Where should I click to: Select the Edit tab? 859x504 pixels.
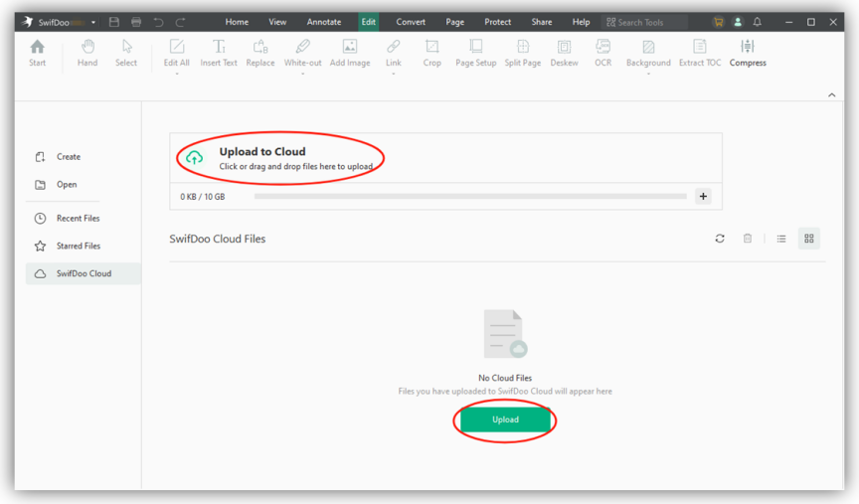click(369, 22)
